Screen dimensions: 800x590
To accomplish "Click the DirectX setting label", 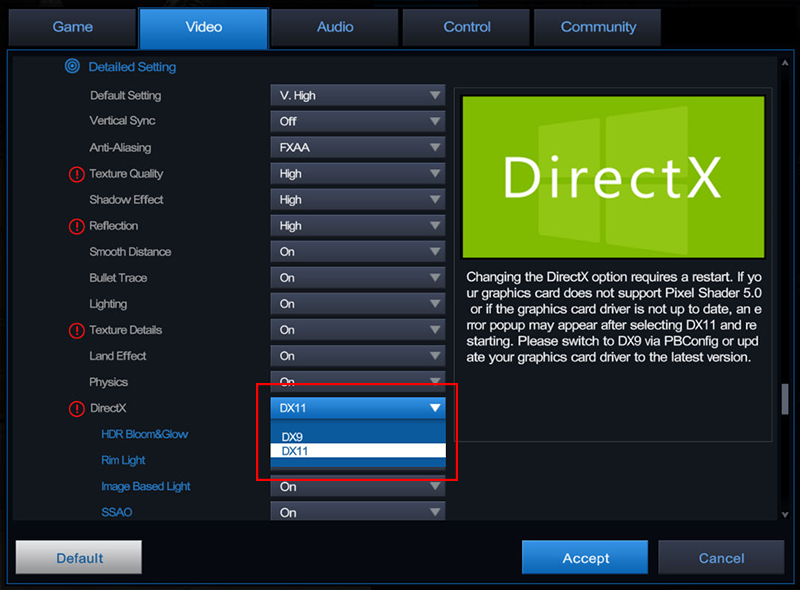I will [x=108, y=408].
